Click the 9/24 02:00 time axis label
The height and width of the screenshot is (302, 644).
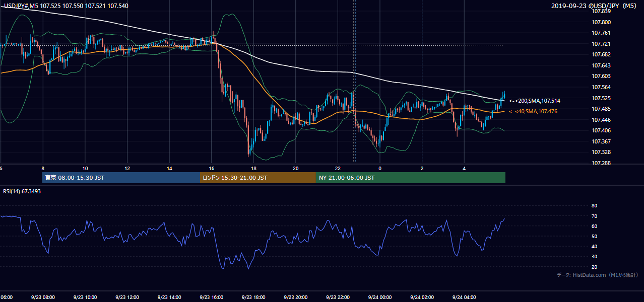422,297
